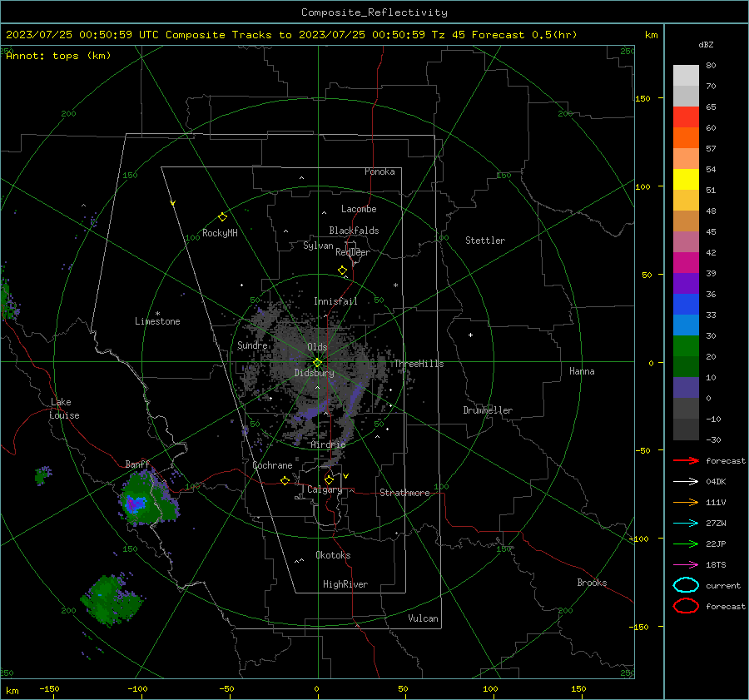Click the red forecast arrow in legend
This screenshot has height=700, width=749.
click(x=686, y=460)
